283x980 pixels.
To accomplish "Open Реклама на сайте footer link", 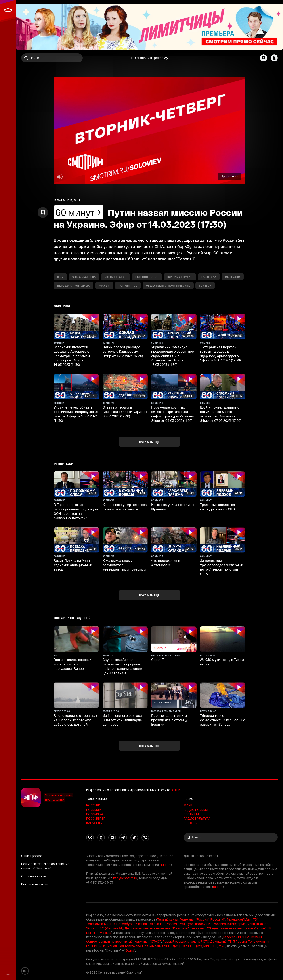I will click(35, 884).
